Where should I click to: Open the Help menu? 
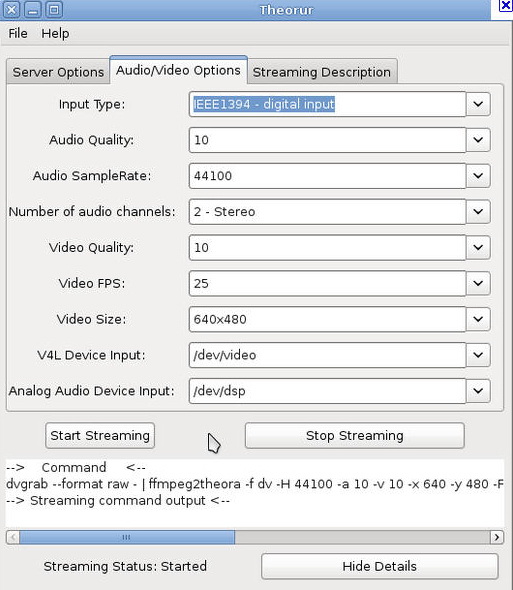point(55,33)
